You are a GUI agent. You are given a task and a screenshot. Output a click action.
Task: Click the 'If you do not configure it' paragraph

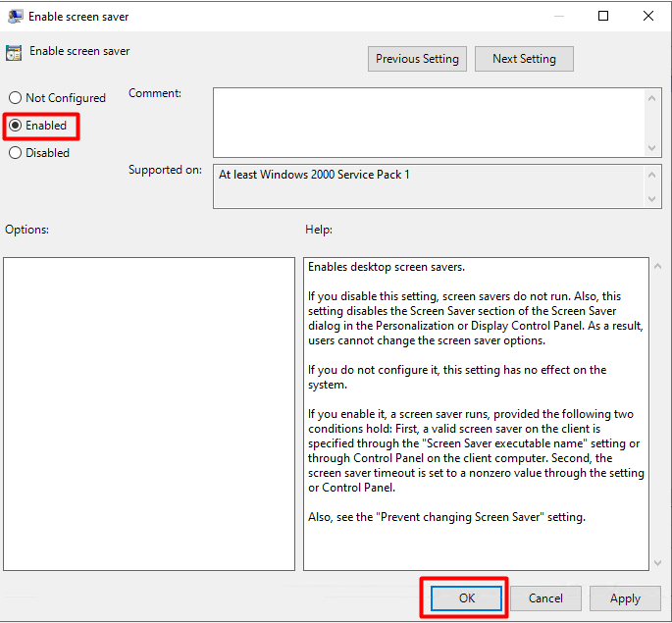click(457, 377)
